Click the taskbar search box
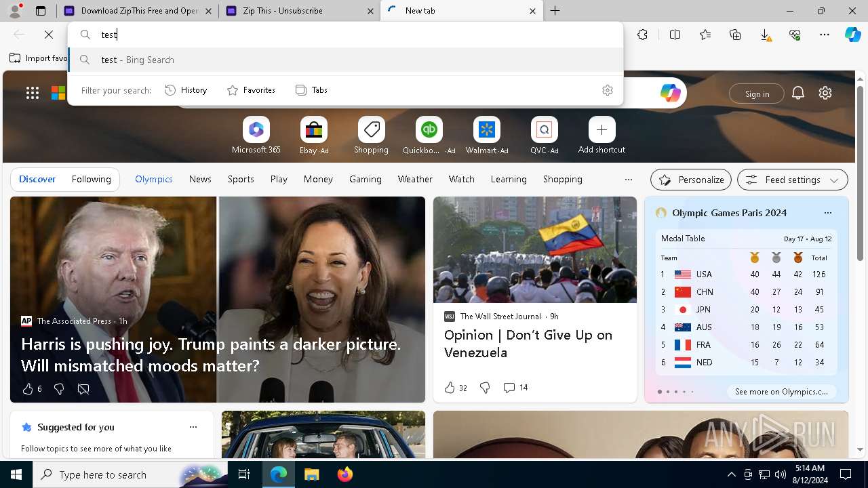 130,474
